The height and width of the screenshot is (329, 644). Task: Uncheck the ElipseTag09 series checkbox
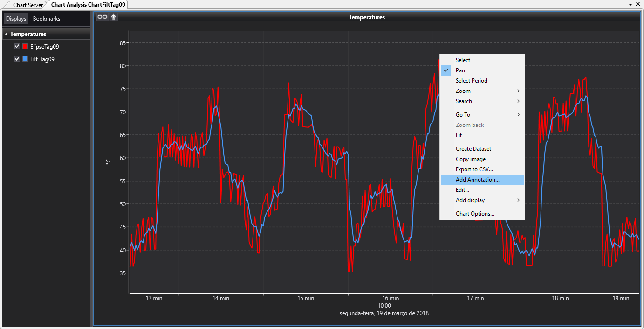click(17, 47)
